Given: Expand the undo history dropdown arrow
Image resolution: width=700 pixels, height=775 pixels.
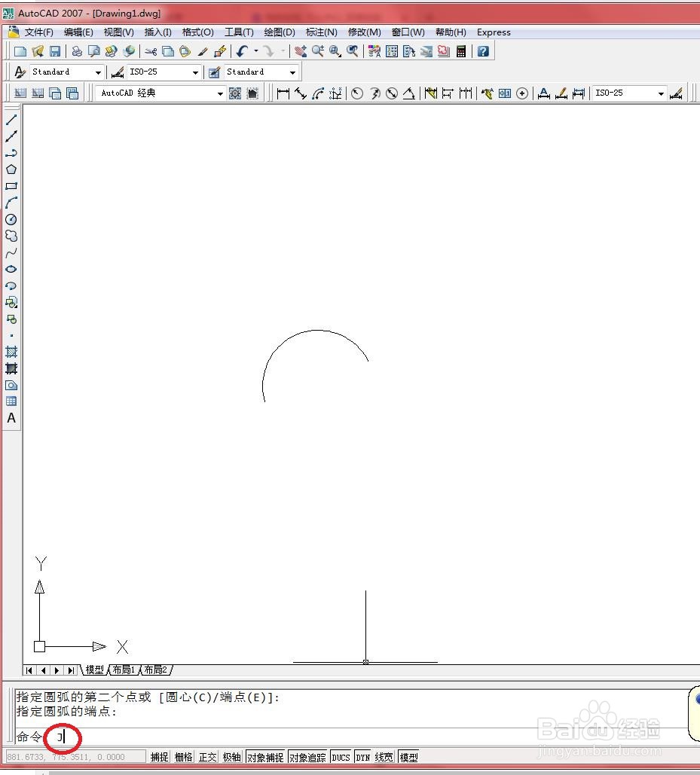Looking at the screenshot, I should click(256, 51).
